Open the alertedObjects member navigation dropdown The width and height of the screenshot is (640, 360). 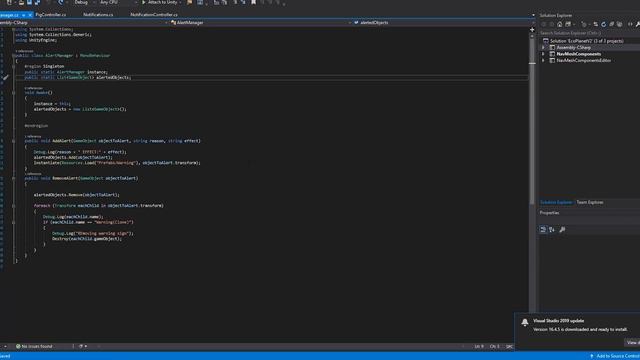coord(444,22)
